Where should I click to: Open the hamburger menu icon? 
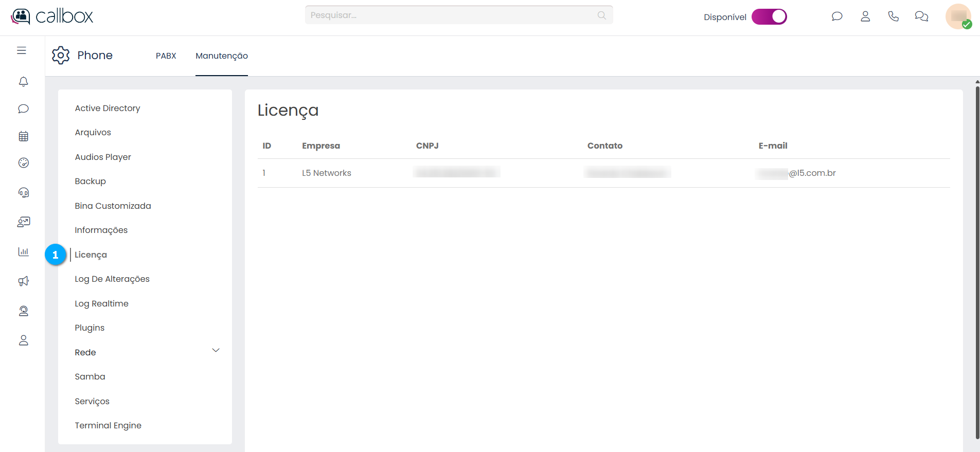pyautogui.click(x=22, y=50)
